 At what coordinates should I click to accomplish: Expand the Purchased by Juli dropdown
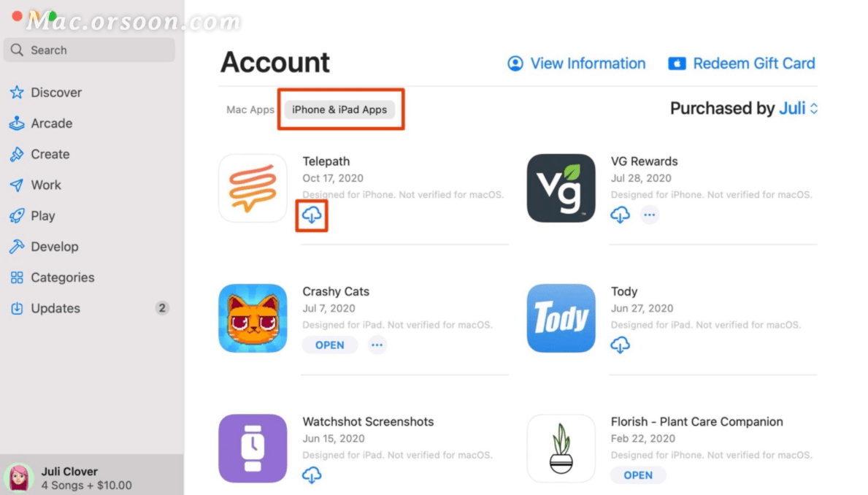[796, 109]
